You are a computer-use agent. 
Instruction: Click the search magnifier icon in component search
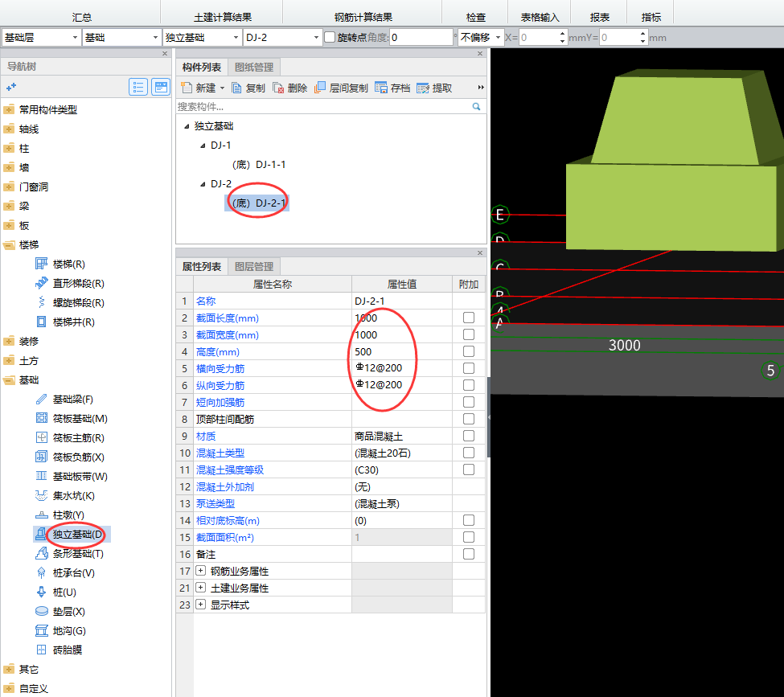tap(476, 106)
